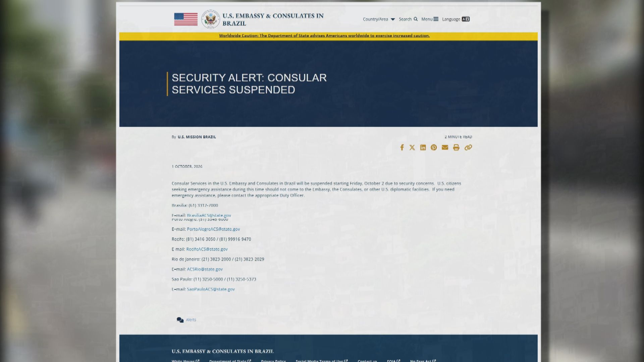Click the PortoAlegreACS@state.gov email link
The width and height of the screenshot is (644, 362).
[213, 229]
